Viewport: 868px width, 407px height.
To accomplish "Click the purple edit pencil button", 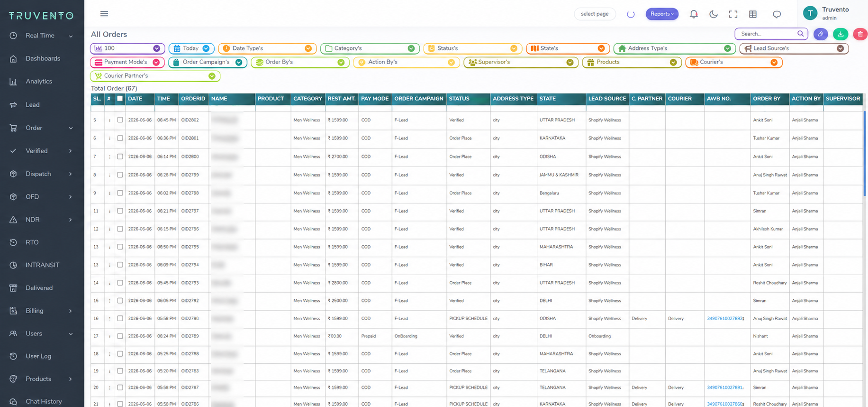I will pos(821,34).
